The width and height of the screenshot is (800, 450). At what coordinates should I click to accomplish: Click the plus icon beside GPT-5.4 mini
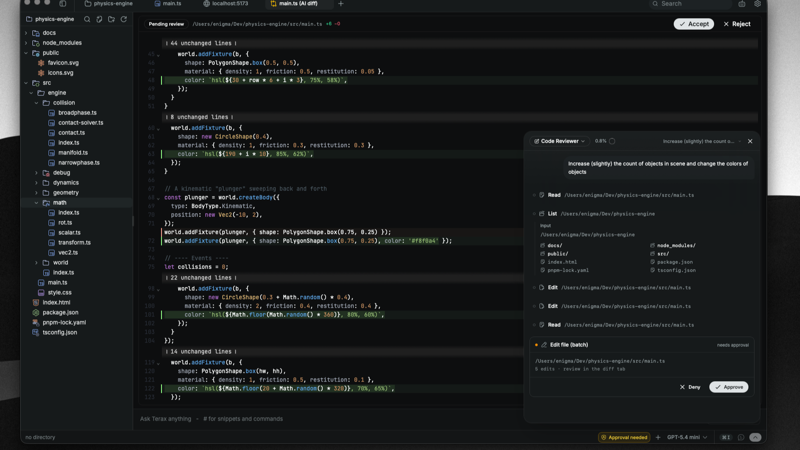click(x=658, y=437)
